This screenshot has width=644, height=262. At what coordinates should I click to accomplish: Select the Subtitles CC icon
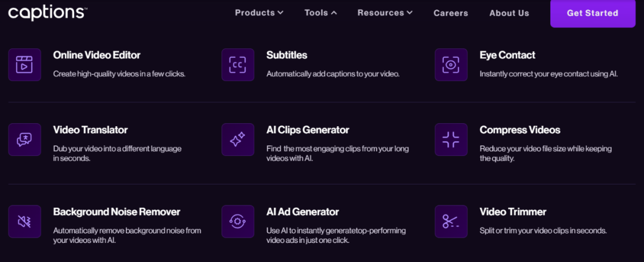click(238, 65)
